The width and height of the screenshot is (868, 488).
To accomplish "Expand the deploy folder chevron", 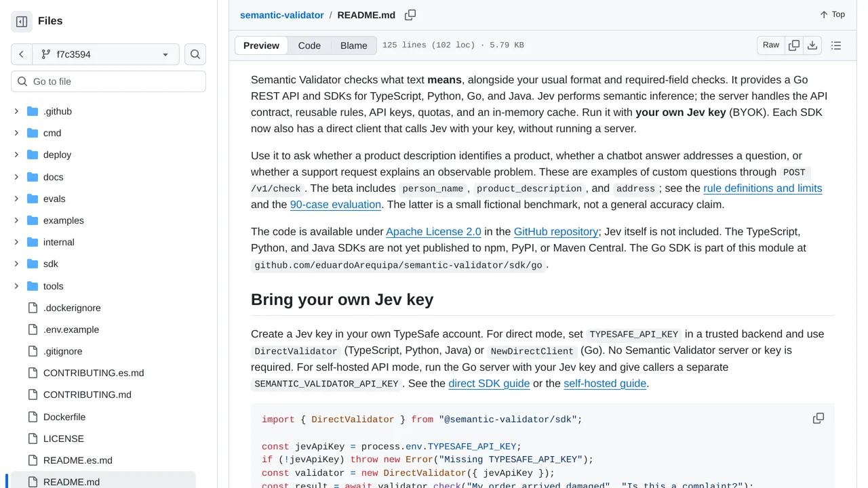I will click(x=16, y=155).
